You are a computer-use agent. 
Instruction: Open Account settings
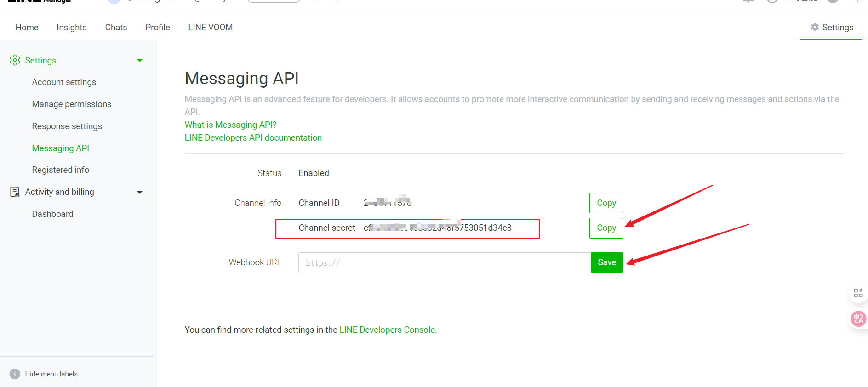[x=64, y=82]
